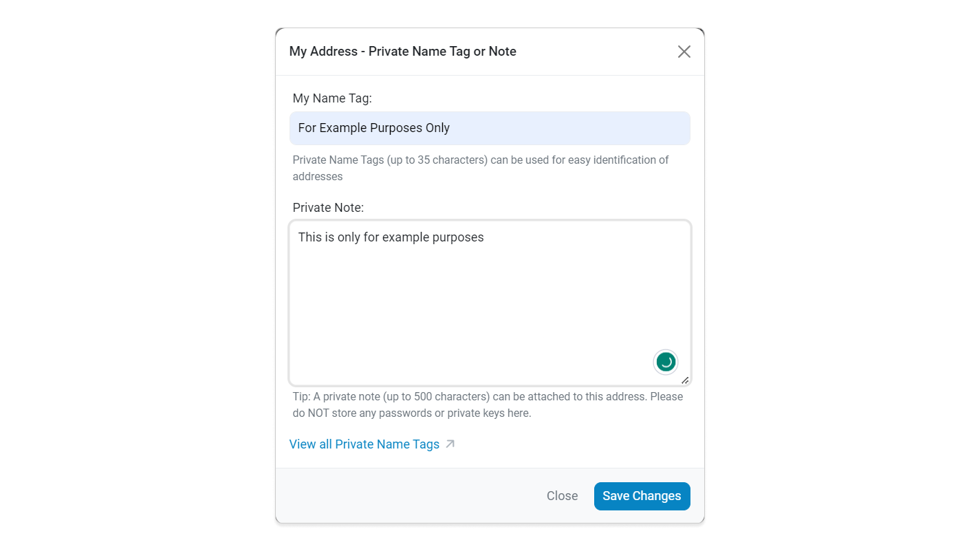Close the dialog with the X icon

(x=684, y=52)
